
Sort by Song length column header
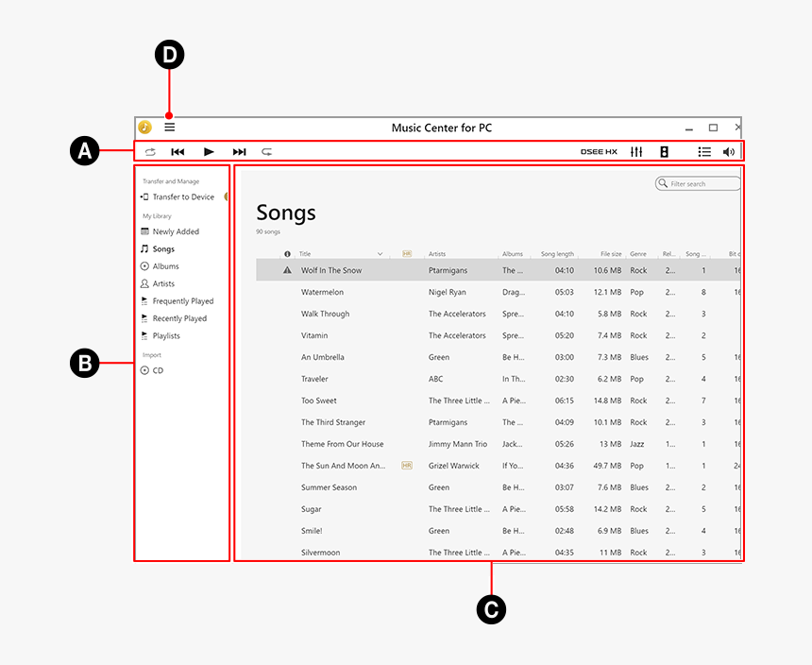click(557, 254)
